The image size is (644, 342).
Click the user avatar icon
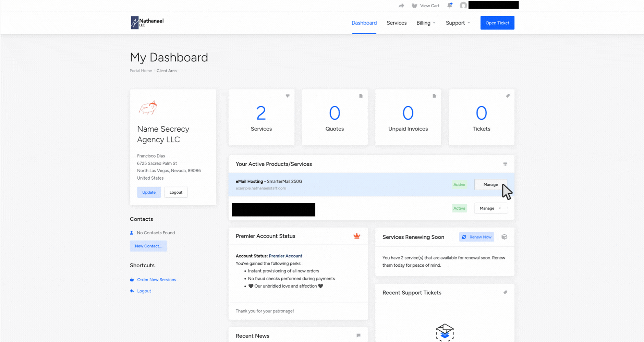pos(463,5)
